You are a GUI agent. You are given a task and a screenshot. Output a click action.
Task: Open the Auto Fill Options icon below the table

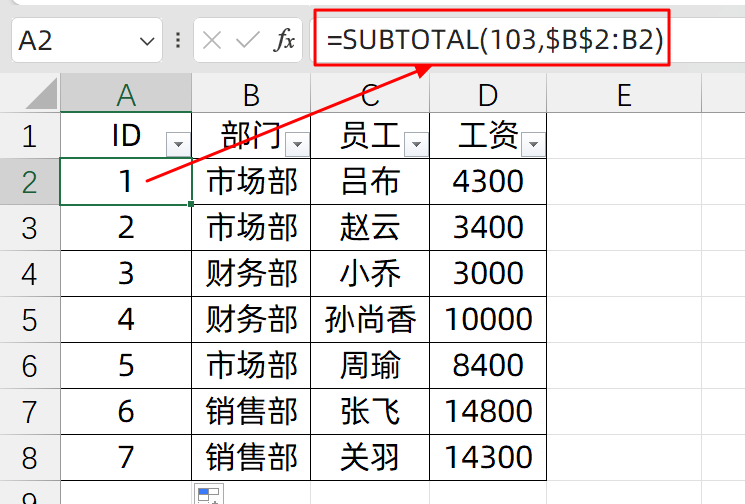(209, 494)
